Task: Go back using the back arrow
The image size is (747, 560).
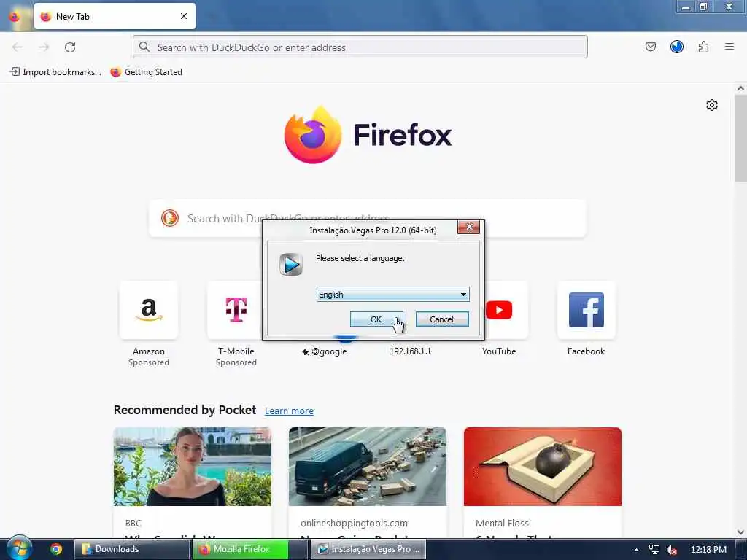Action: click(18, 47)
